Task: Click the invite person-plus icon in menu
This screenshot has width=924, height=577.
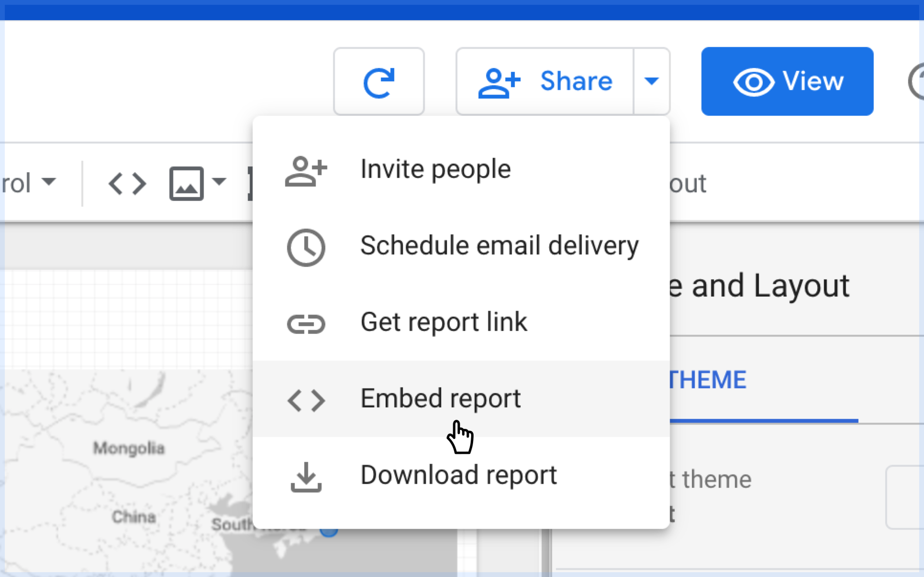Action: [306, 171]
